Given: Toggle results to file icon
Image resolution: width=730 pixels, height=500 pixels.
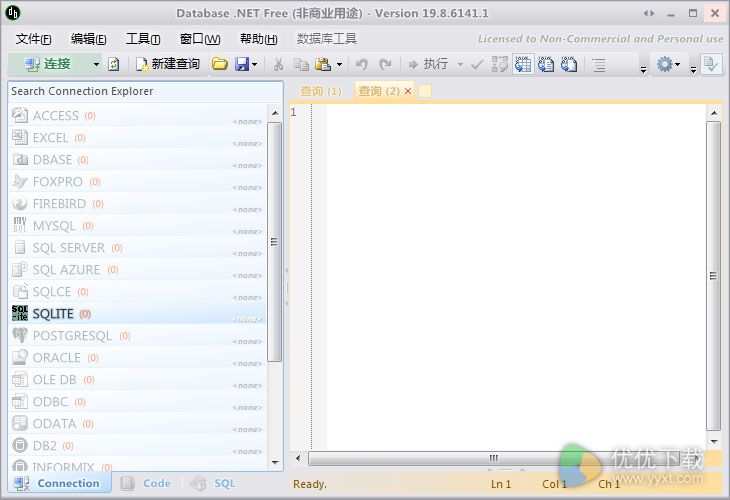Looking at the screenshot, I should click(x=569, y=64).
